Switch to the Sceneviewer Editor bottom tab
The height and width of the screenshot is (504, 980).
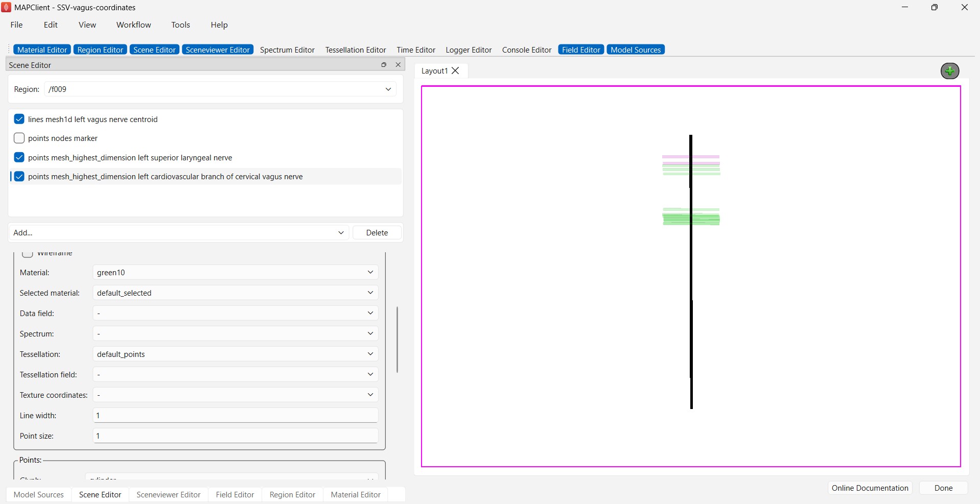pos(169,494)
